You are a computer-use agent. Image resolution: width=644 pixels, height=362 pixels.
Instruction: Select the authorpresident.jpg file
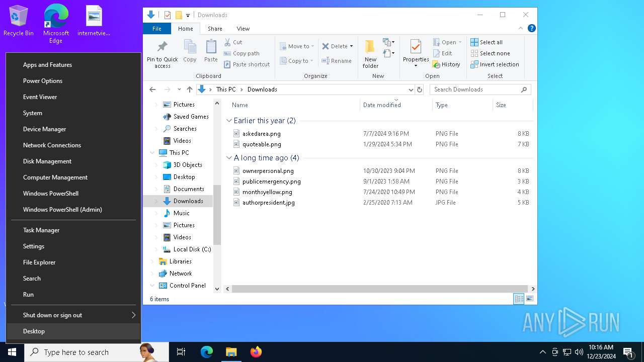269,203
